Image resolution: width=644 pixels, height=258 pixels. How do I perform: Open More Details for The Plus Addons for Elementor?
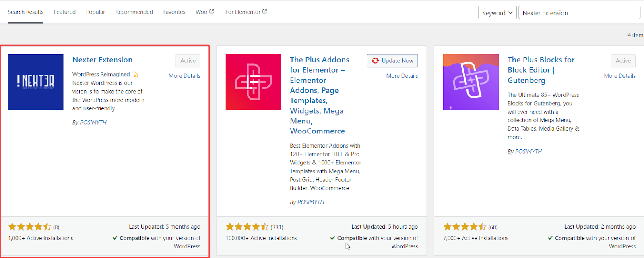point(402,76)
